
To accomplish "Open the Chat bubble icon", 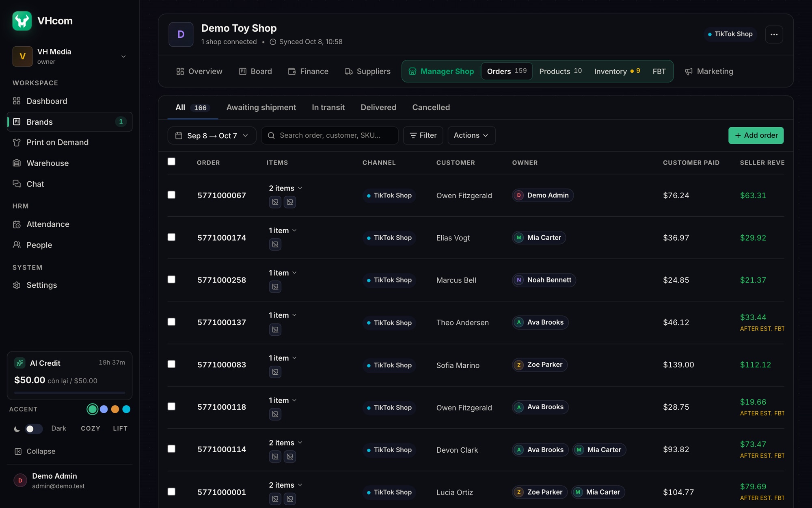I will coord(17,184).
